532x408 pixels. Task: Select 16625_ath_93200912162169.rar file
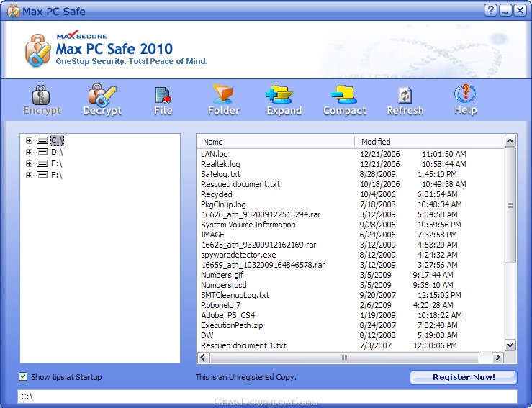coord(258,245)
